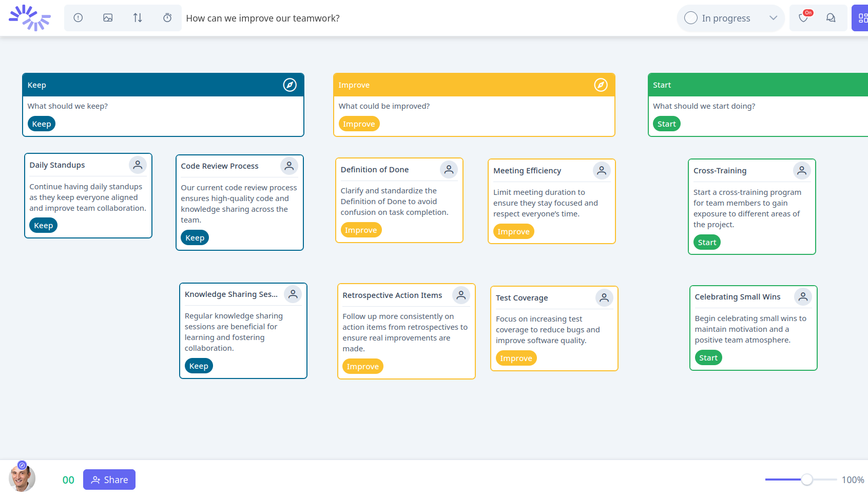Click the board title 'How can we improve our teamwork?'
Screen dimensions: 868x499
pyautogui.click(x=263, y=18)
